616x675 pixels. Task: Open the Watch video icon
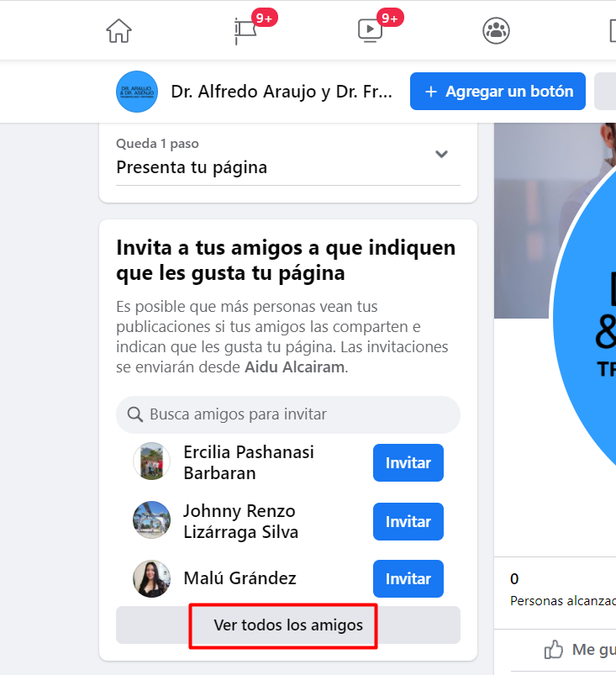coord(371,30)
